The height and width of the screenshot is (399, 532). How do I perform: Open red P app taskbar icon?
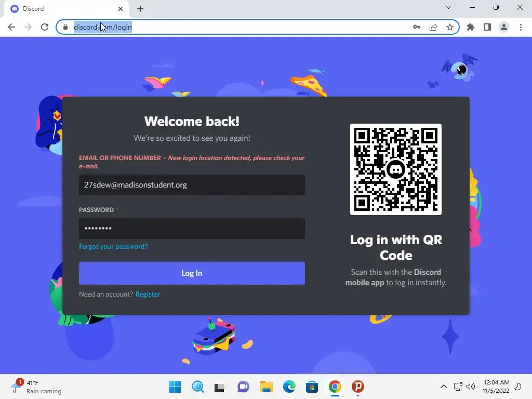357,387
